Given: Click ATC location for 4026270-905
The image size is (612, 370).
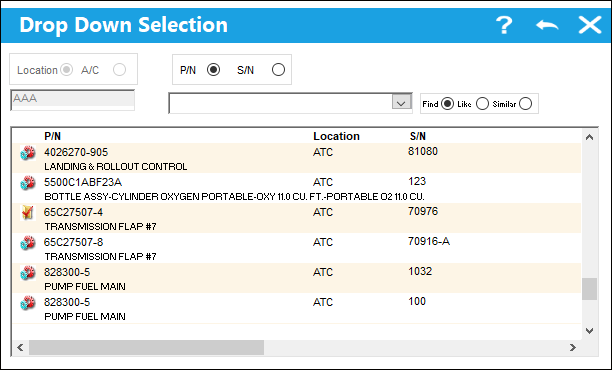Looking at the screenshot, I should (x=323, y=152).
